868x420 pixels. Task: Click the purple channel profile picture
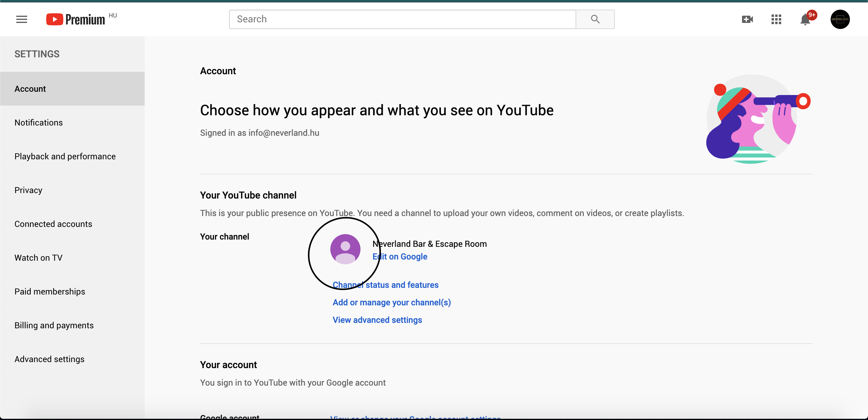(345, 249)
